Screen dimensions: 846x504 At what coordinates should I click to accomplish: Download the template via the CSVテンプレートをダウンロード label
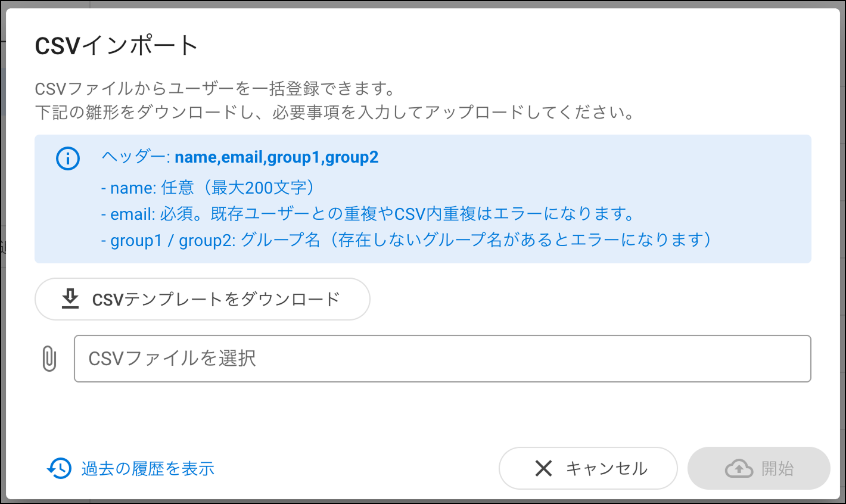[x=216, y=299]
